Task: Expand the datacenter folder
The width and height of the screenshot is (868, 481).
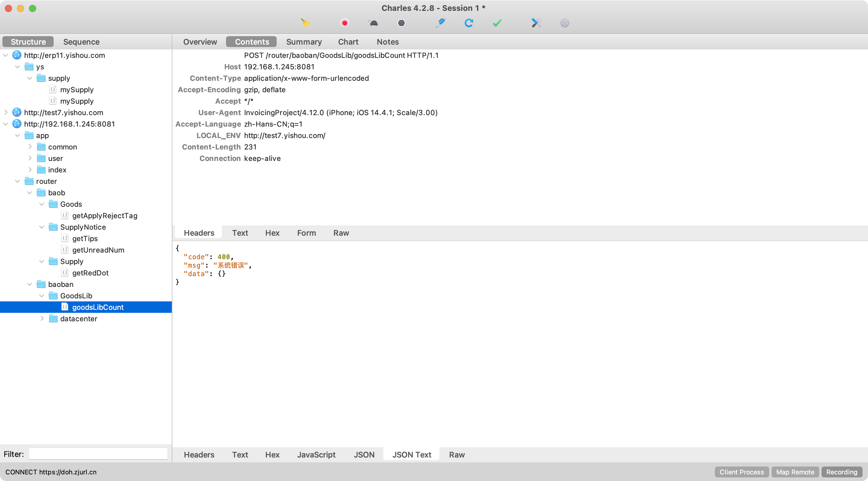Action: tap(42, 319)
